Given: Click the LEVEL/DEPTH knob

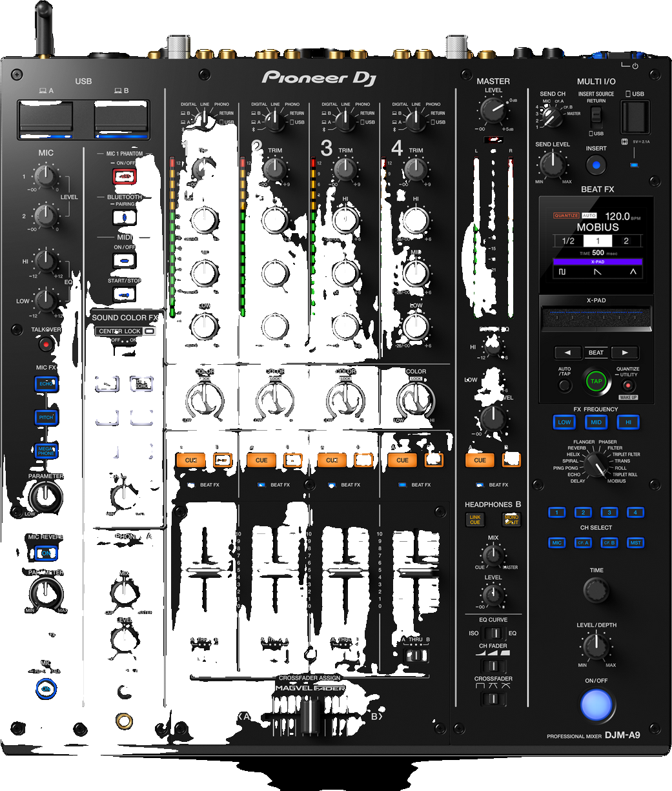Looking at the screenshot, I should [596, 647].
